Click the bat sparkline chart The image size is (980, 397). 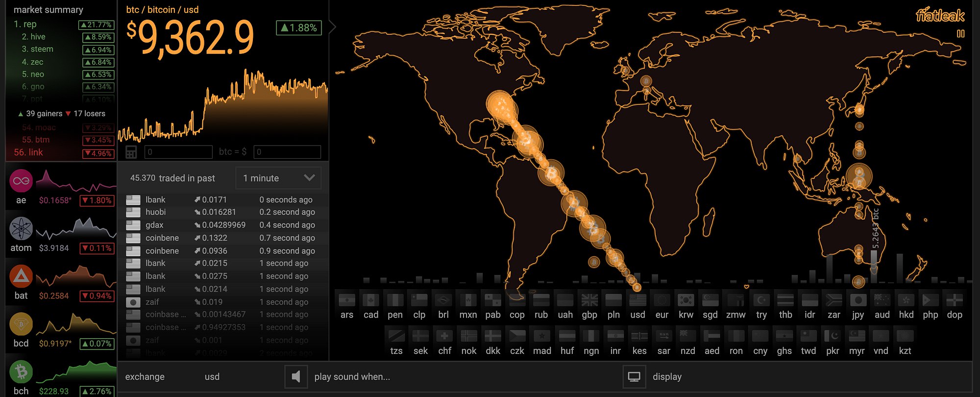pos(75,277)
